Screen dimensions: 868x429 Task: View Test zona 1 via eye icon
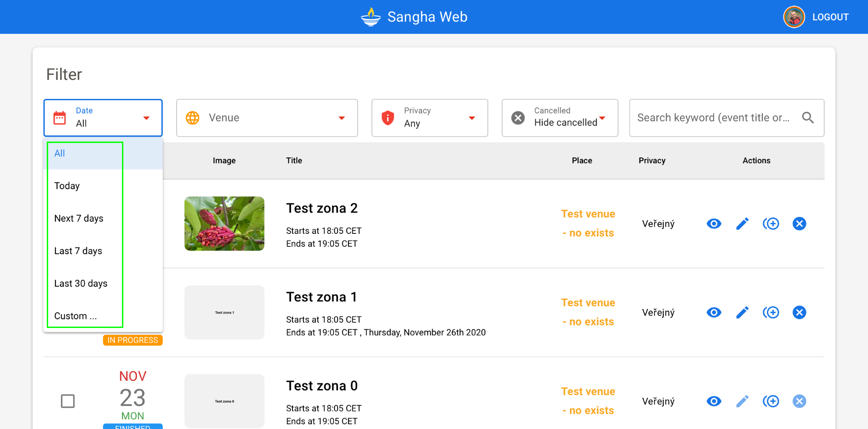713,313
